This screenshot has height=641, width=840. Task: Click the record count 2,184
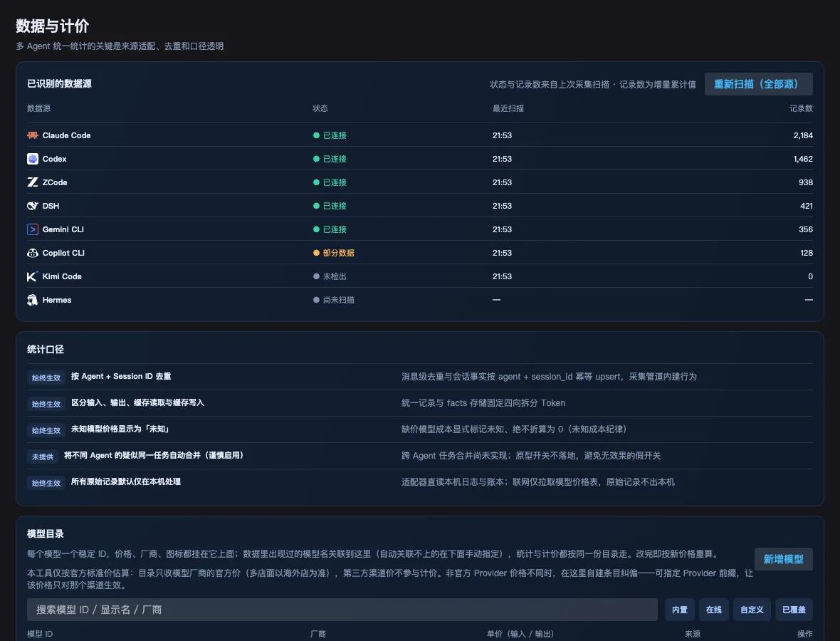click(803, 135)
